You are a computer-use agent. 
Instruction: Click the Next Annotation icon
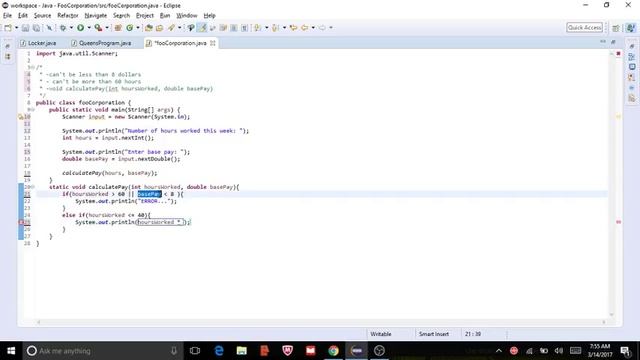[x=258, y=28]
